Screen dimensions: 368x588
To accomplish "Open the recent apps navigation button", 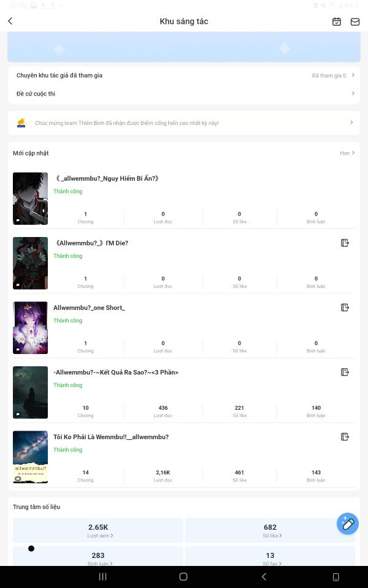I will (103, 576).
